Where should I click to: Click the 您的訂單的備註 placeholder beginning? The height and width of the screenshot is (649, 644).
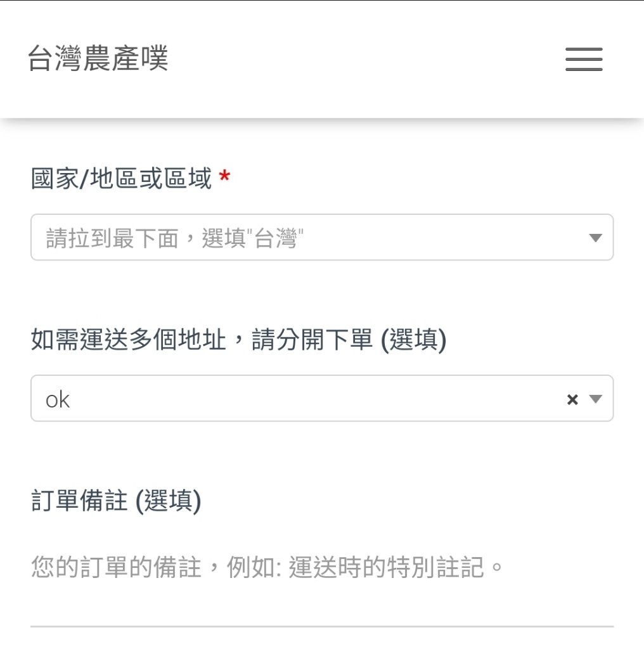click(x=116, y=567)
